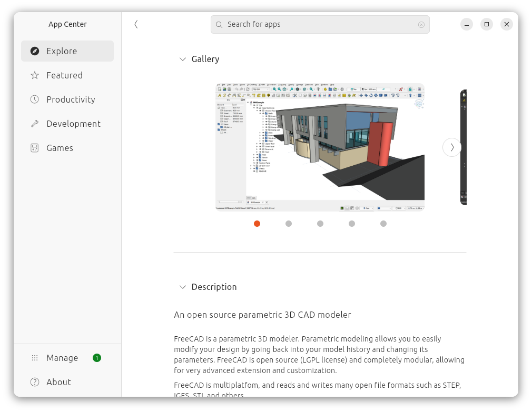Close the App Center window

click(x=507, y=24)
